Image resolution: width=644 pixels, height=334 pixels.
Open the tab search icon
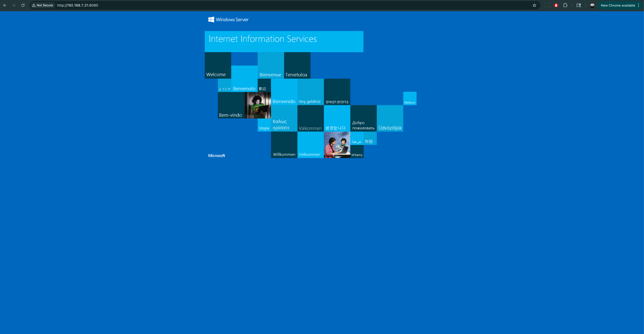579,5
